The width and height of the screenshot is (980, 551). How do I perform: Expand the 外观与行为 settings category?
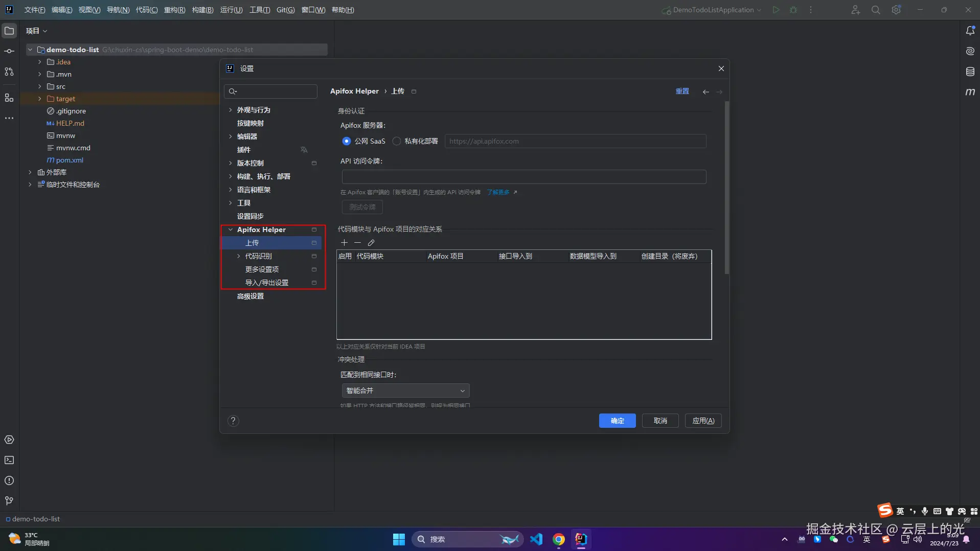(x=231, y=110)
